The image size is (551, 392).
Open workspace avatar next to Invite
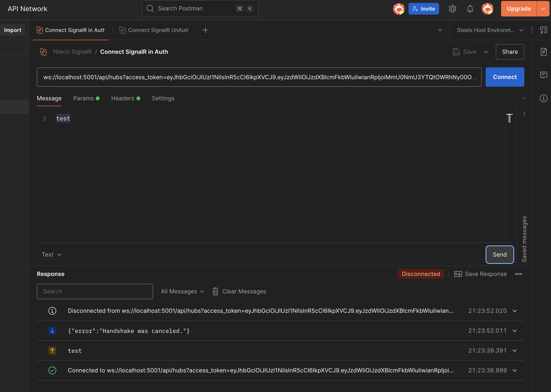[x=399, y=8]
